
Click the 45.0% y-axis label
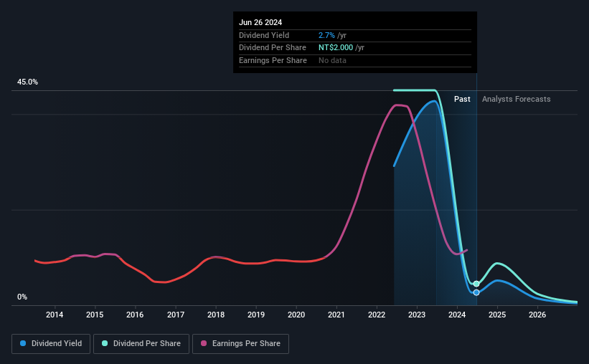[x=27, y=82]
